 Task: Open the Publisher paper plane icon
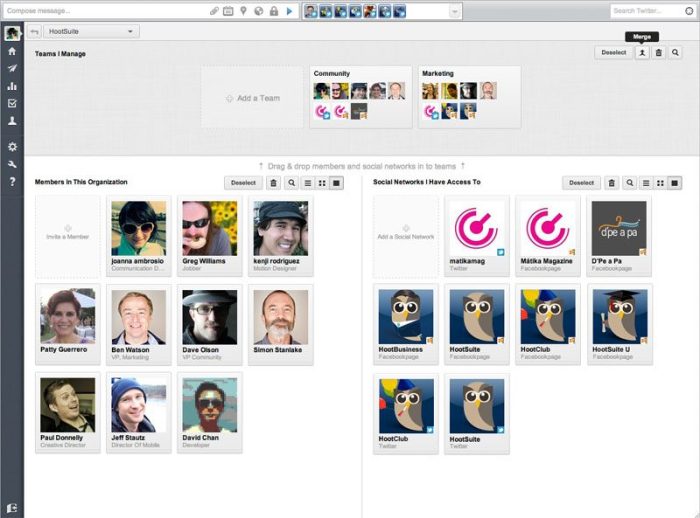pyautogui.click(x=12, y=68)
